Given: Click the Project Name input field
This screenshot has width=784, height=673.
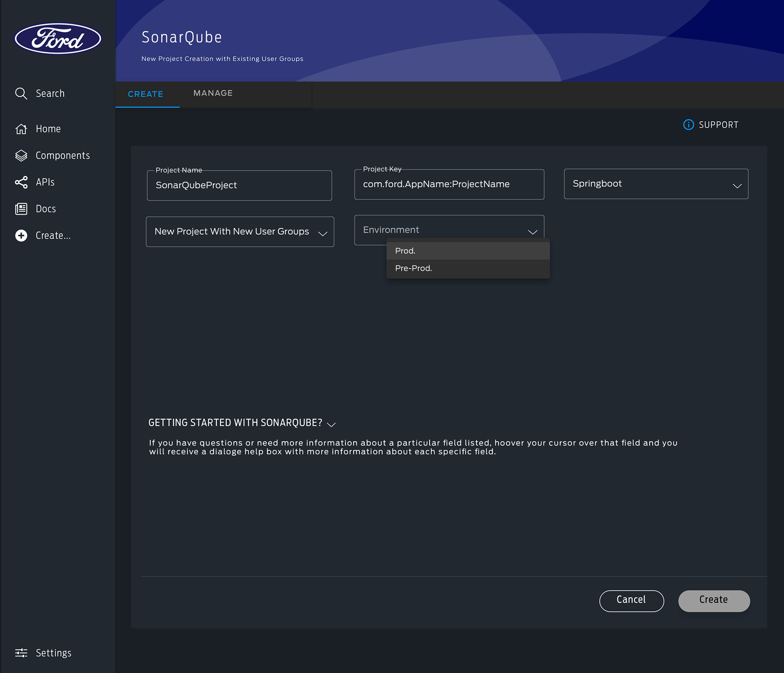Looking at the screenshot, I should [x=239, y=185].
